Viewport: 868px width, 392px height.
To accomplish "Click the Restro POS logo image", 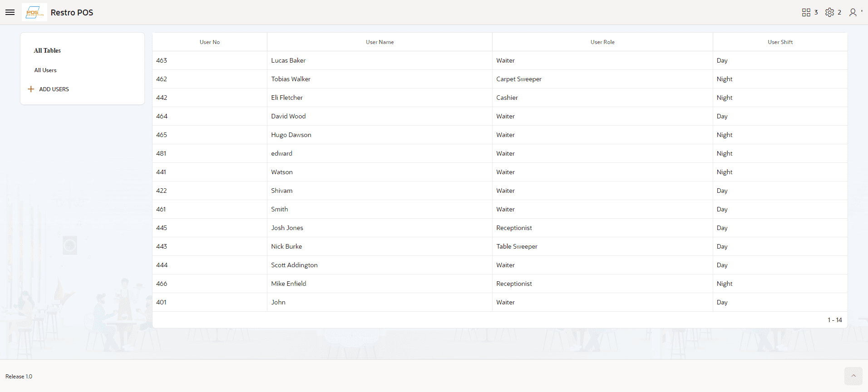I will click(35, 12).
